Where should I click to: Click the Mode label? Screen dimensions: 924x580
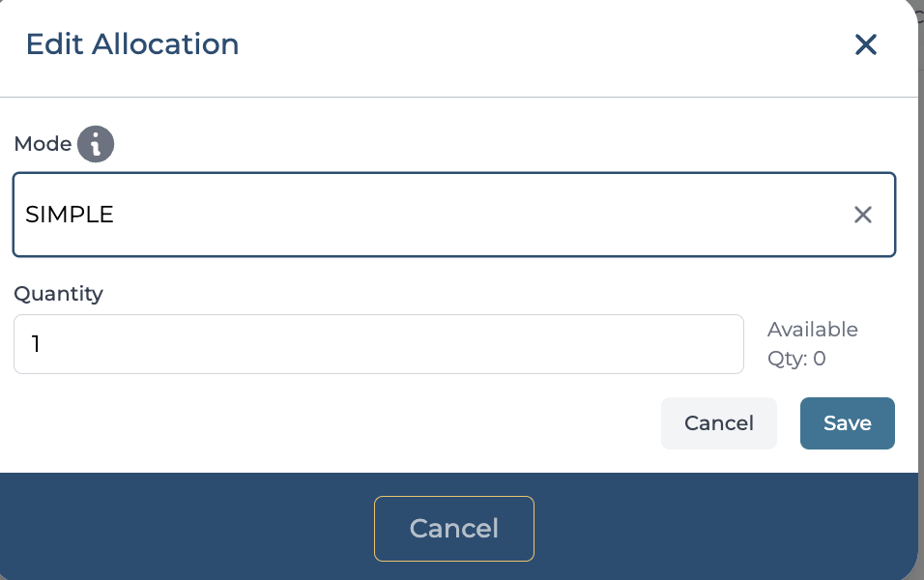pos(43,144)
